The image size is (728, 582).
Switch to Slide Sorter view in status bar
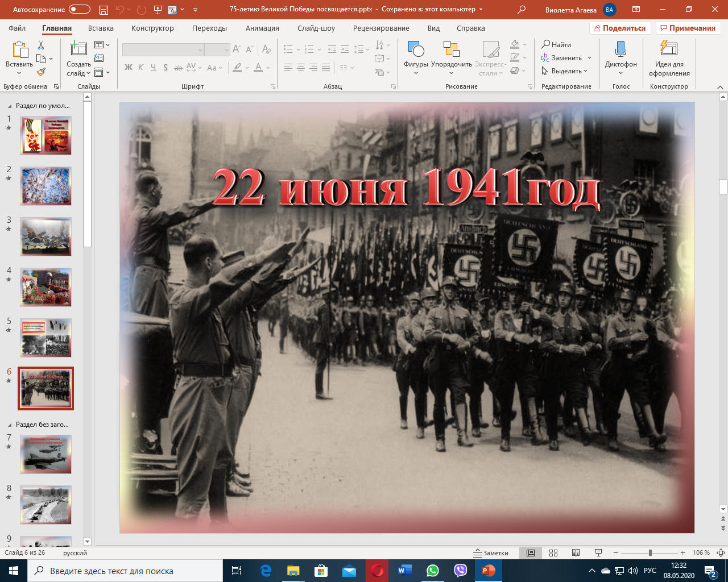coord(553,553)
